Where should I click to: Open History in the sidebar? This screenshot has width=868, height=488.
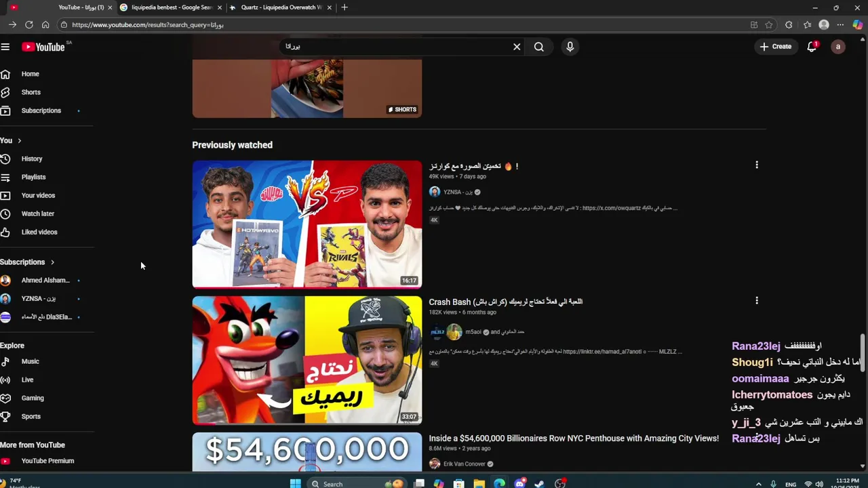pos(32,159)
